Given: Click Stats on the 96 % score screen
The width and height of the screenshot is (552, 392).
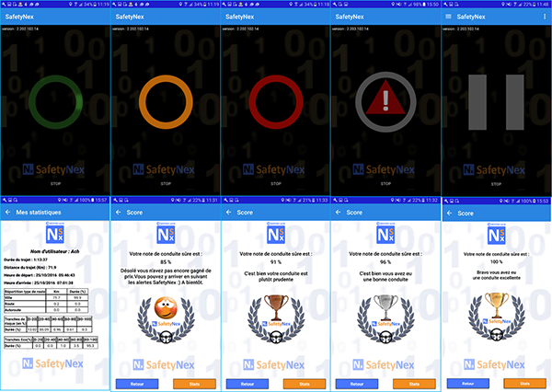Looking at the screenshot, I should pos(414,384).
